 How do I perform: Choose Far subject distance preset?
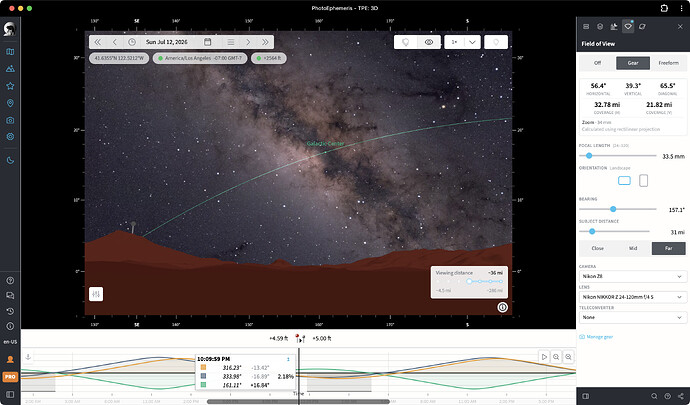668,248
